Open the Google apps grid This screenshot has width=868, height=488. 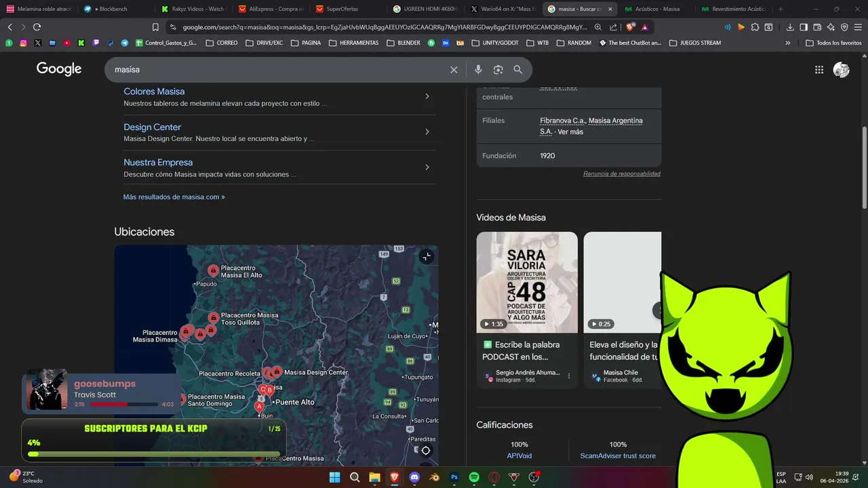click(x=819, y=70)
